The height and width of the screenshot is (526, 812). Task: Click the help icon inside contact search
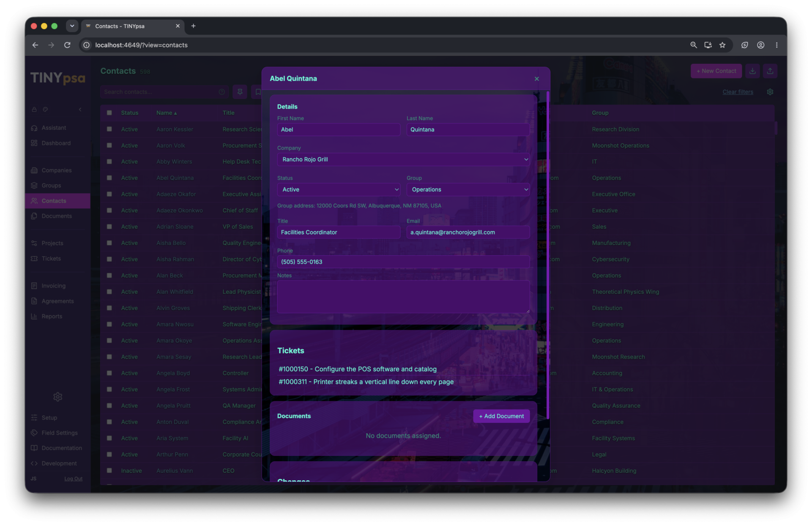pos(221,92)
